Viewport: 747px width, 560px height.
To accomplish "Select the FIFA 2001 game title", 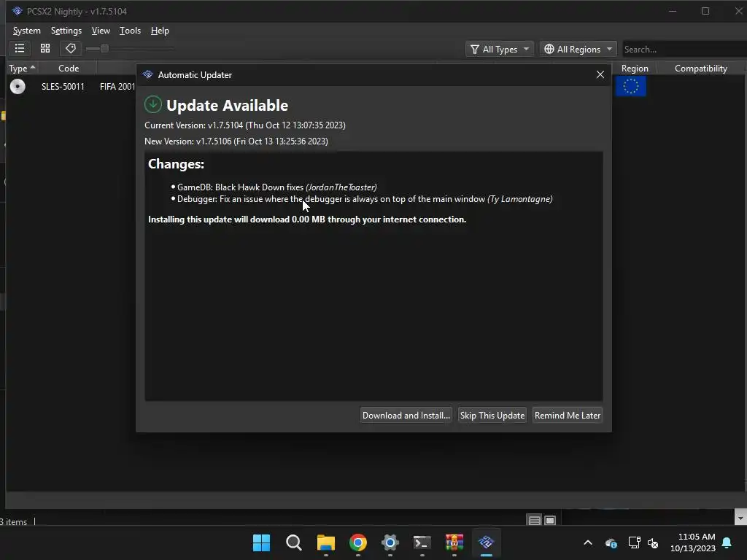I will [x=117, y=87].
